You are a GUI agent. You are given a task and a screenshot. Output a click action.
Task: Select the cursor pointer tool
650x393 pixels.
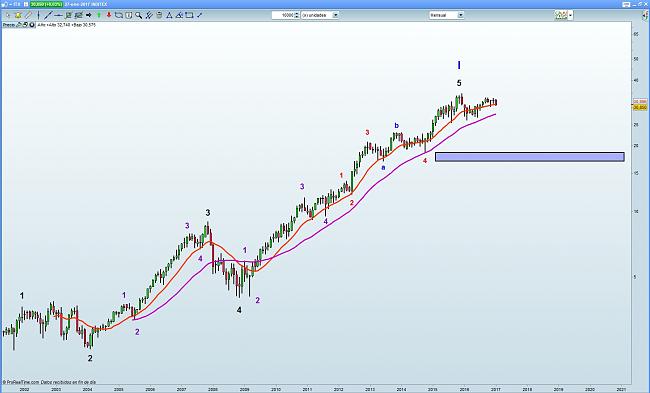pos(7,15)
